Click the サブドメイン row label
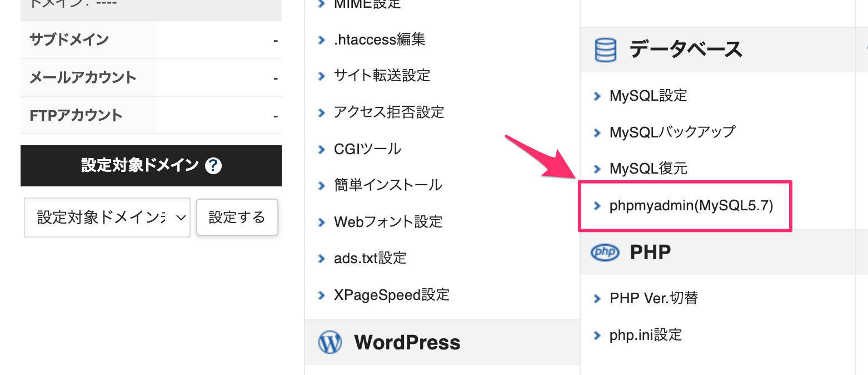Screen dimensions: 868x375 69,40
